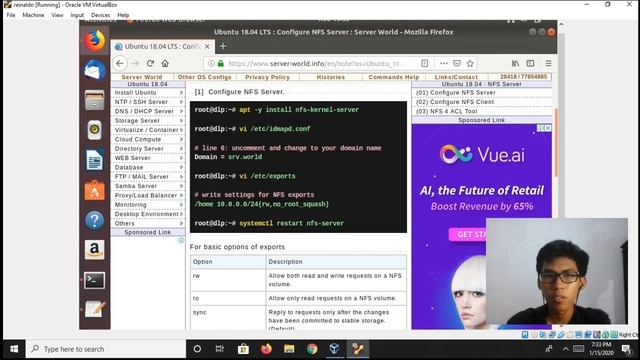Open the Server World link
This screenshot has height=360, width=640.
pos(142,77)
